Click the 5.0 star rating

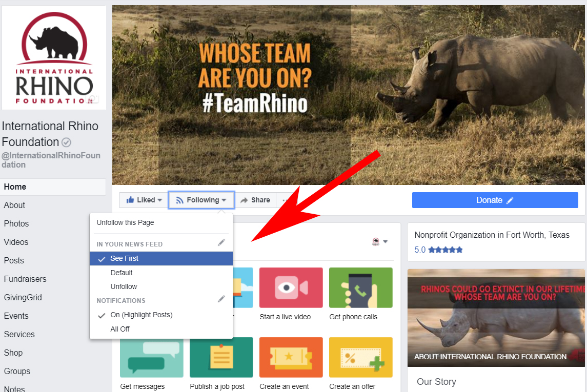(x=438, y=250)
